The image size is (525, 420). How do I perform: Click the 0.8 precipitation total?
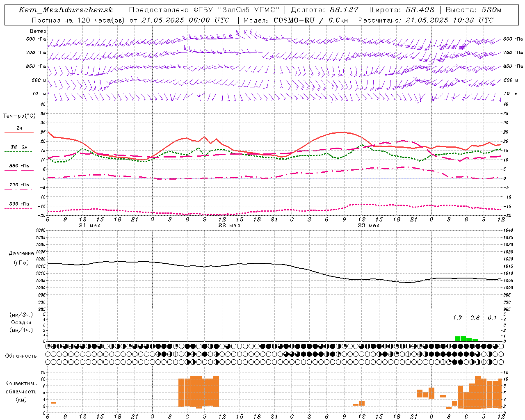point(475,317)
